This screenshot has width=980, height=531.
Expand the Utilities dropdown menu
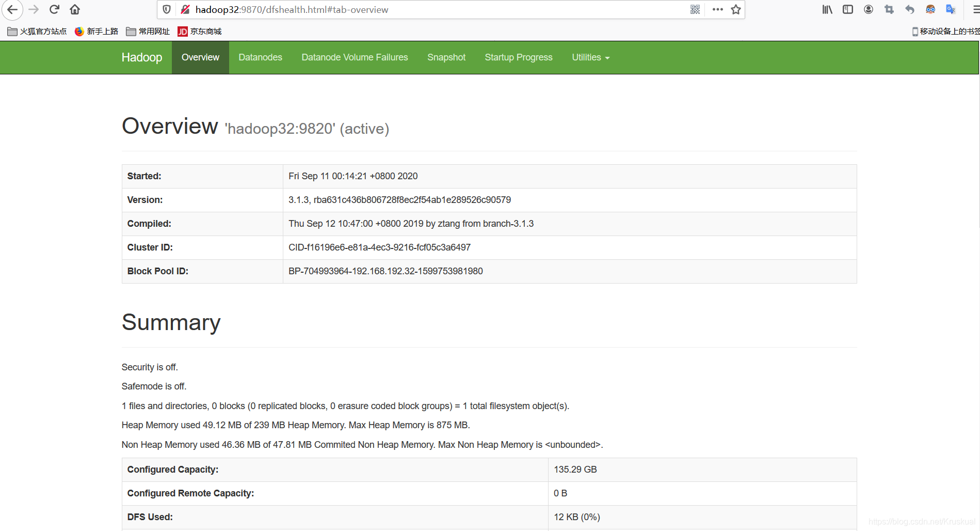pos(590,57)
